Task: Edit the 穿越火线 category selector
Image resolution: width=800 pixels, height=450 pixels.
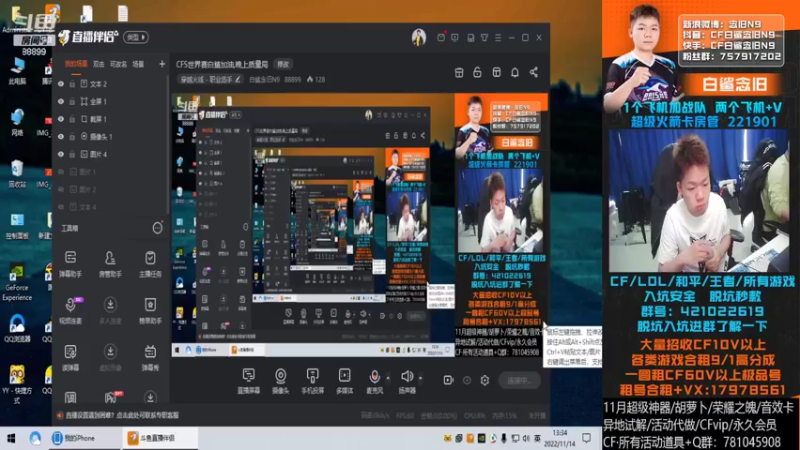Action: (210, 80)
